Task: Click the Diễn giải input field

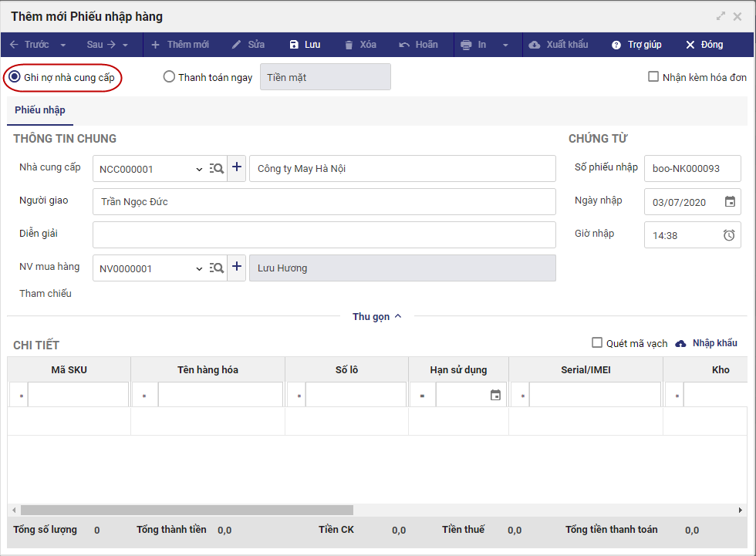Action: pyautogui.click(x=324, y=234)
